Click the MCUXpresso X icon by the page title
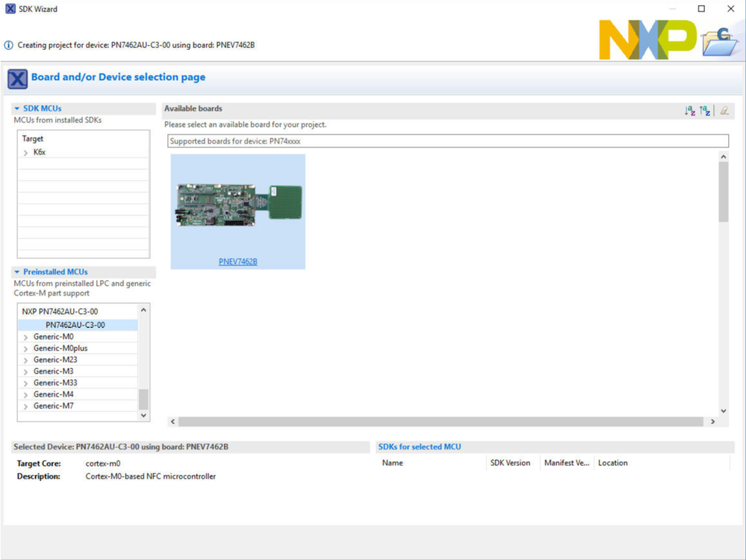The image size is (746, 560). coord(18,78)
